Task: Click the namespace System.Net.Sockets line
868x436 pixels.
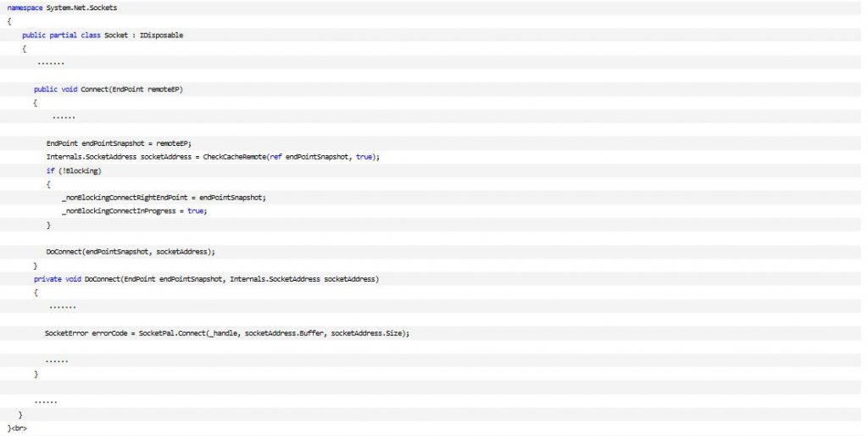Action: [x=62, y=8]
